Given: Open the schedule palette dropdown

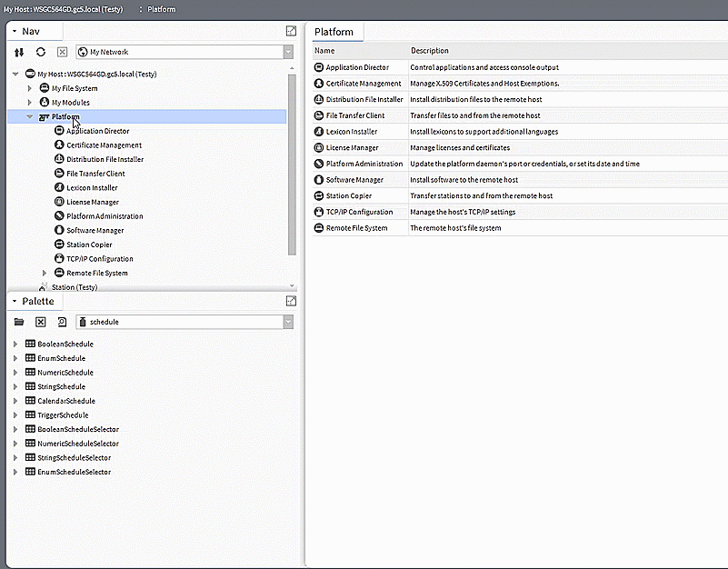Looking at the screenshot, I should [x=288, y=322].
